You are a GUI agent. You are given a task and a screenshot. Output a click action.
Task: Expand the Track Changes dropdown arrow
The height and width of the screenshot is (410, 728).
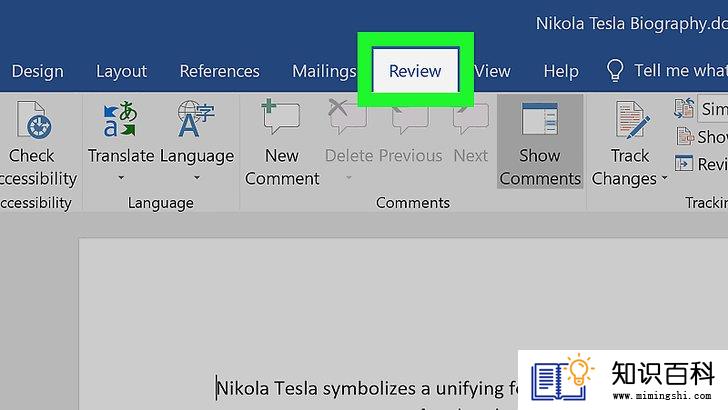point(664,178)
